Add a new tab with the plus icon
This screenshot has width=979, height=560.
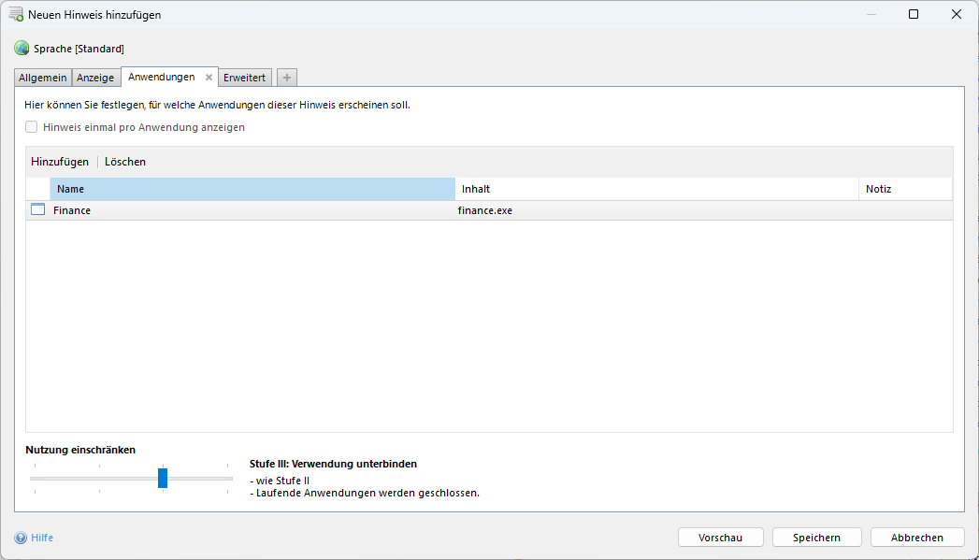[287, 78]
